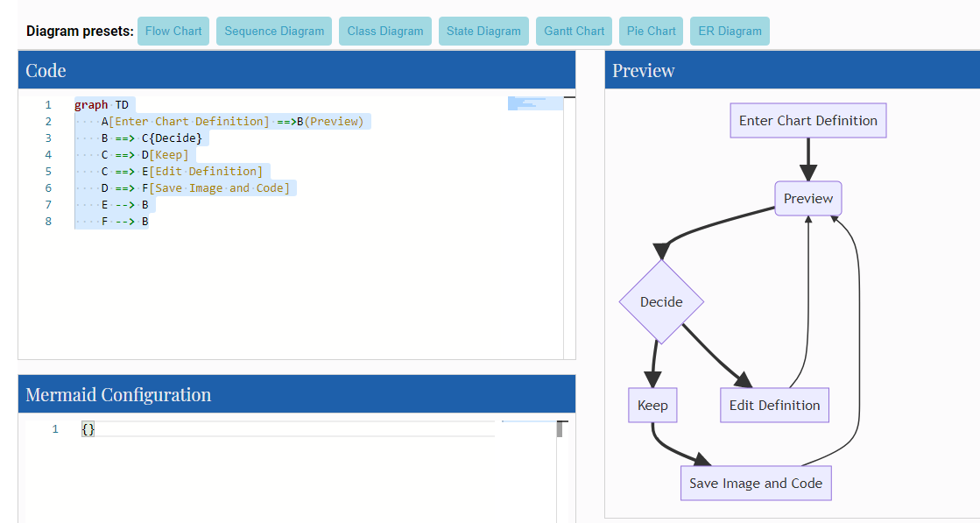Click the Keep node in diagram
Image resolution: width=980 pixels, height=523 pixels.
[652, 406]
